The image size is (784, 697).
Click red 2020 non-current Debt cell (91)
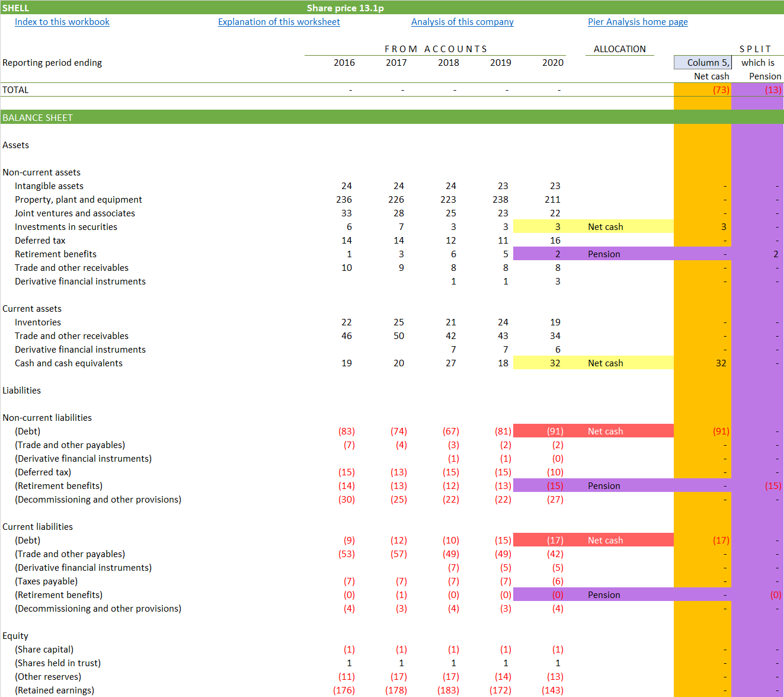pyautogui.click(x=539, y=431)
